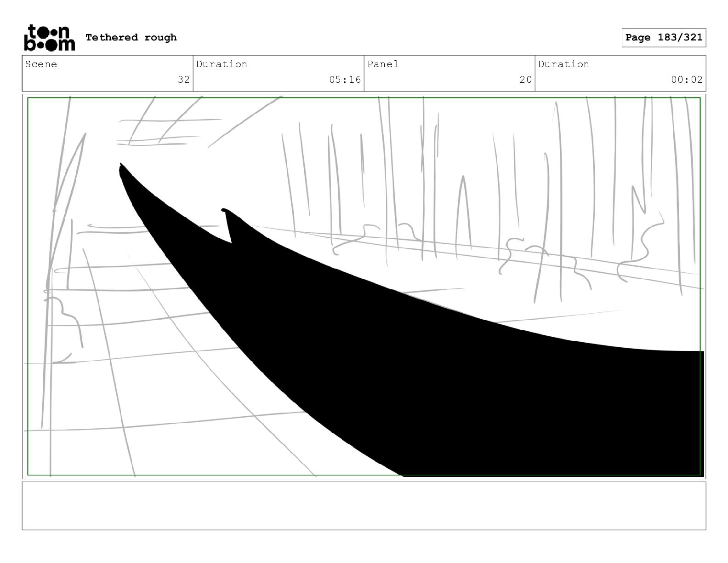Viewport: 728px width, 563px height.
Task: Click the Scene label
Action: 41,64
